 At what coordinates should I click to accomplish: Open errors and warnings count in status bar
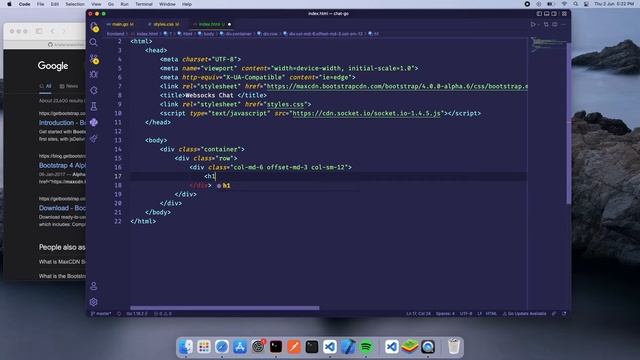(x=163, y=314)
